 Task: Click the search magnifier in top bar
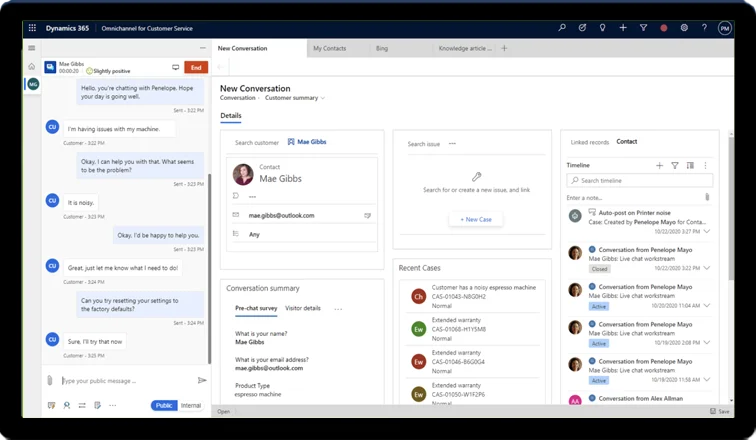pyautogui.click(x=562, y=28)
